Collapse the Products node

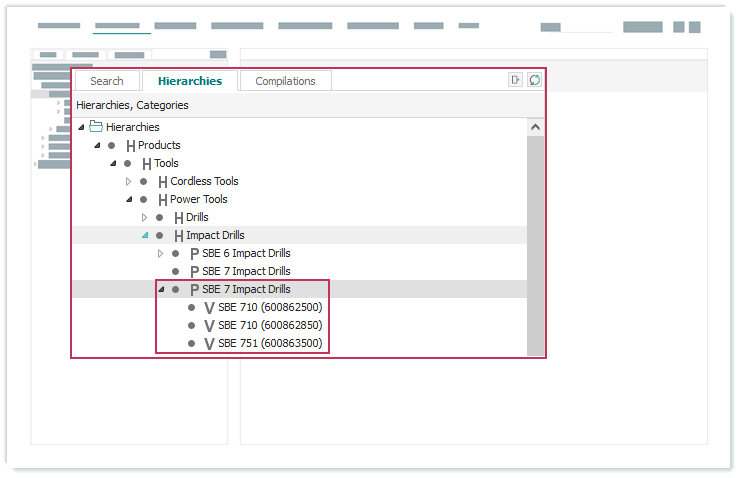(97, 145)
